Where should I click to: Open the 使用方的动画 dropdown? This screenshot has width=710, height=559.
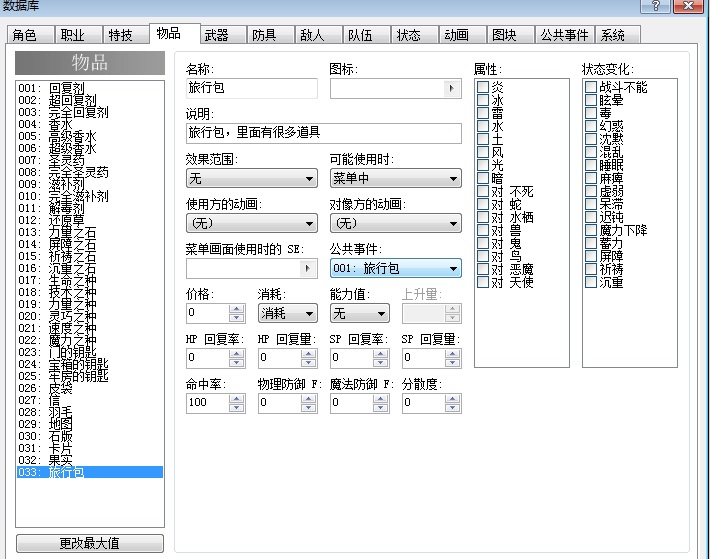coord(252,224)
